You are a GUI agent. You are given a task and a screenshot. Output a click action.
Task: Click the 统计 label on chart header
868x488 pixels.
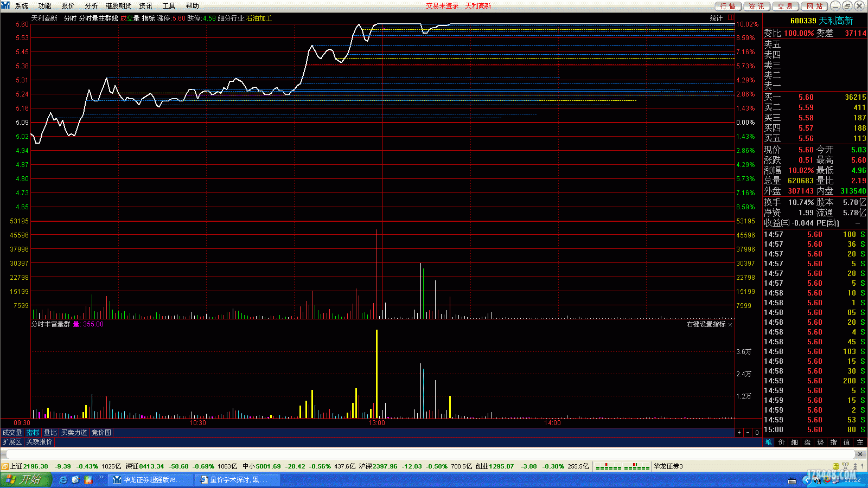tap(716, 18)
